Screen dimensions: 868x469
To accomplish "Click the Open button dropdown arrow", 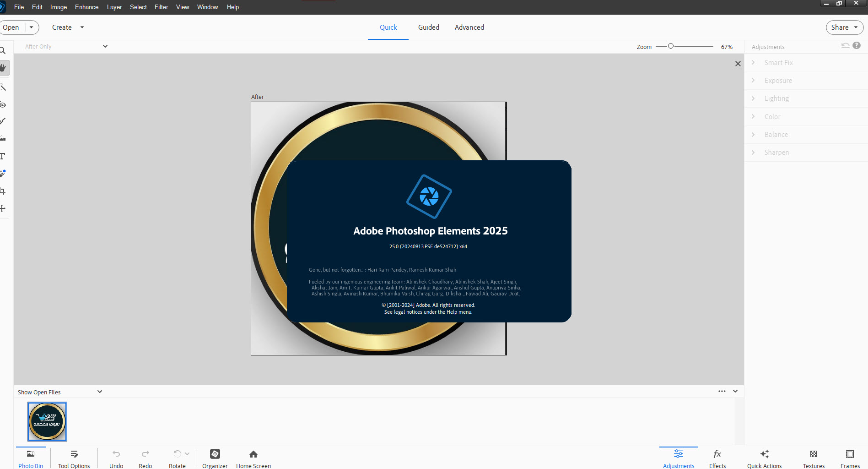I will click(x=31, y=27).
